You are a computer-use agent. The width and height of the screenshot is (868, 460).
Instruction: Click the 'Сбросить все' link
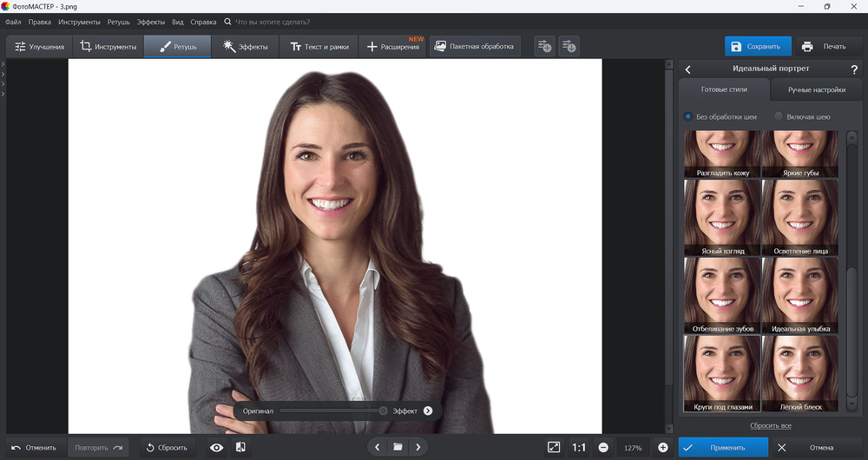click(771, 425)
